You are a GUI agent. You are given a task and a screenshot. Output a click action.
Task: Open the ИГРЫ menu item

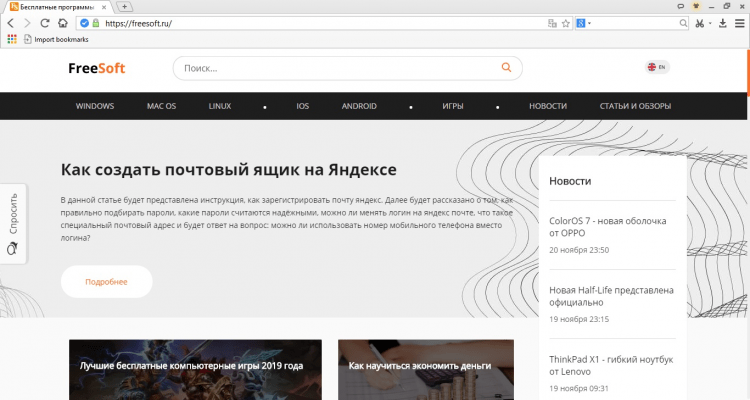click(452, 106)
